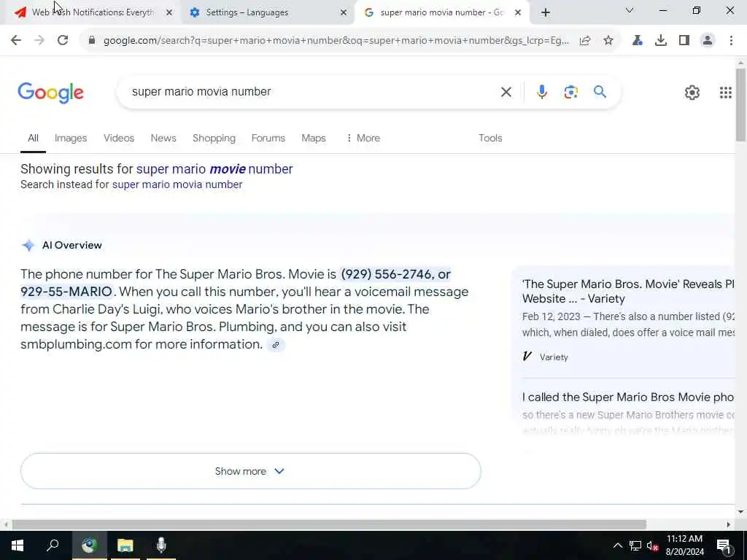
Task: Open the Chrome profile avatar
Action: (x=708, y=41)
